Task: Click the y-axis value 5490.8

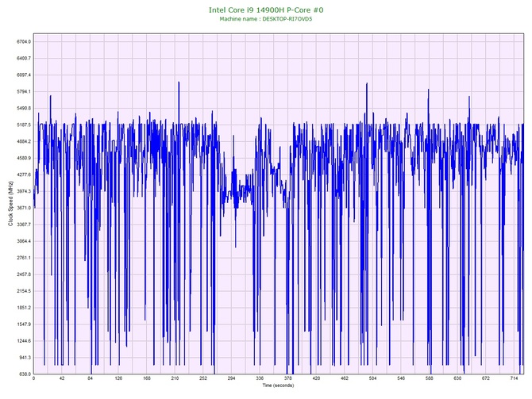Action: [24, 108]
